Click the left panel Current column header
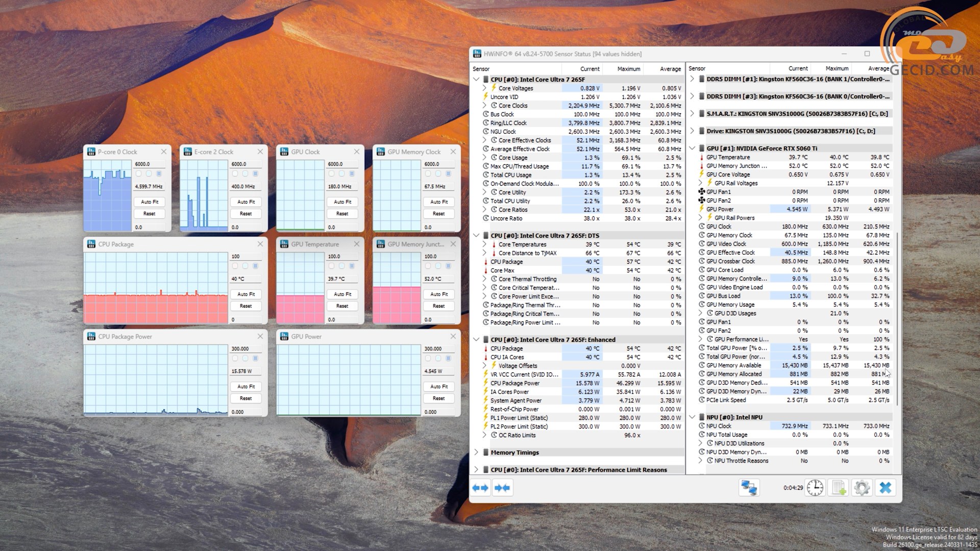Screen dimensions: 980x551 tap(582, 69)
